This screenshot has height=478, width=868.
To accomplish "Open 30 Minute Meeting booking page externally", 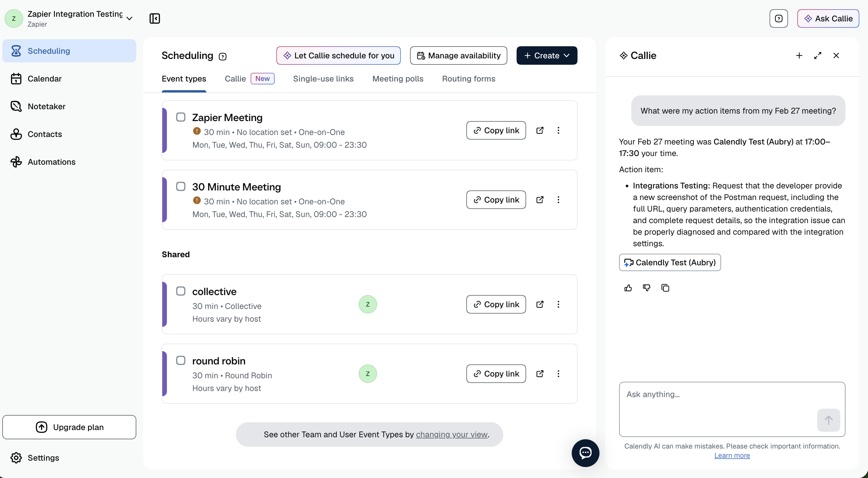I will 540,200.
